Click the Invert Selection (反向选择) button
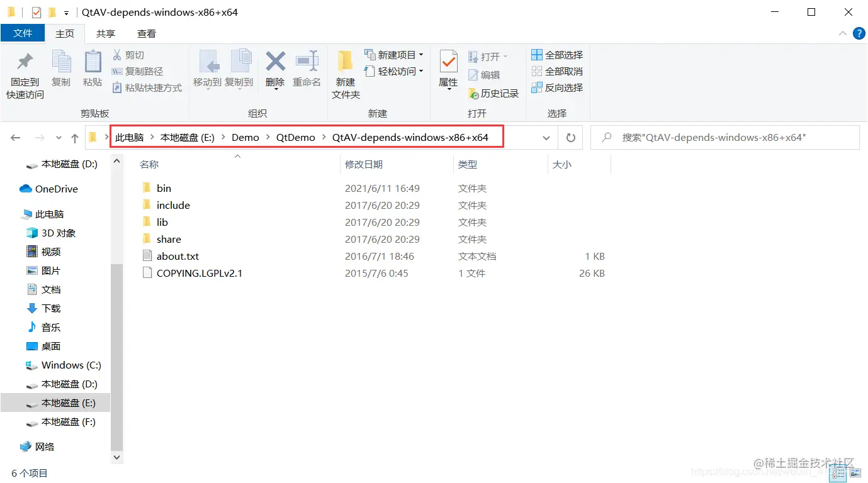 tap(556, 87)
